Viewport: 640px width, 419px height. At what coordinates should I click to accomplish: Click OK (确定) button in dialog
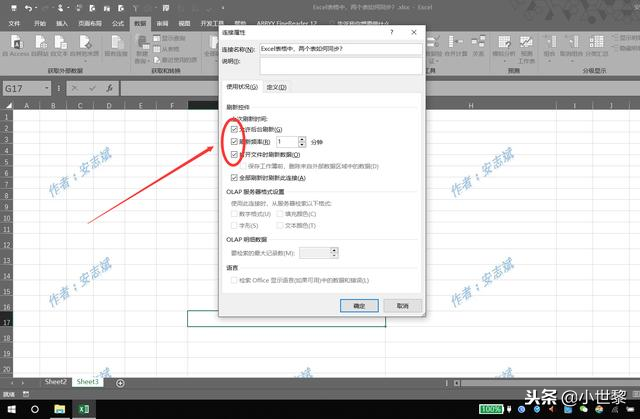359,306
